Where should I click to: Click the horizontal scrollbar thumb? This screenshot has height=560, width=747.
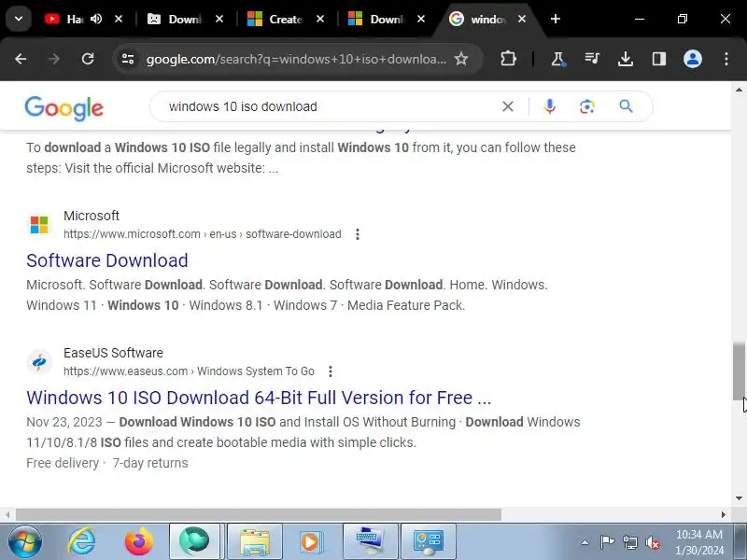(259, 515)
